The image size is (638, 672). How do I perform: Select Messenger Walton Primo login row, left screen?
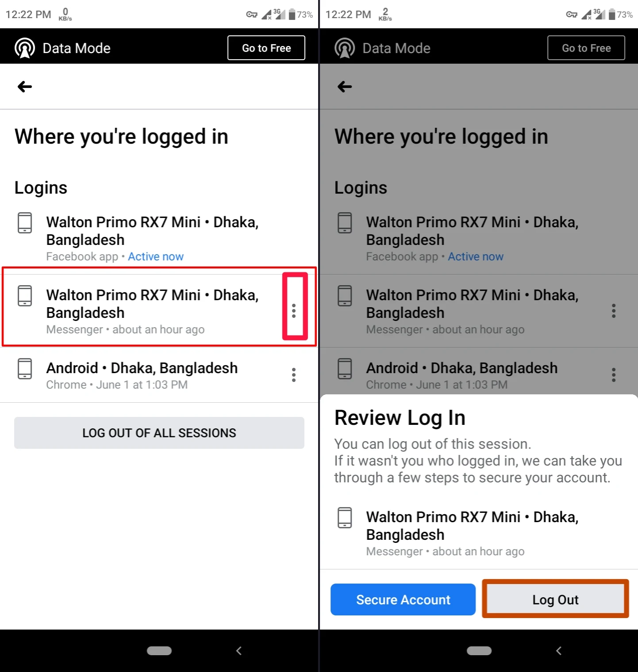tap(159, 311)
